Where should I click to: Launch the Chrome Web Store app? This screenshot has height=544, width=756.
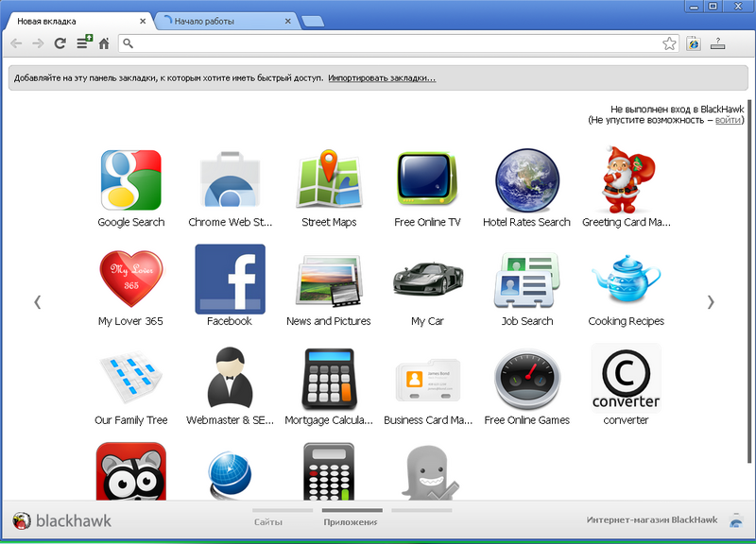pyautogui.click(x=230, y=179)
